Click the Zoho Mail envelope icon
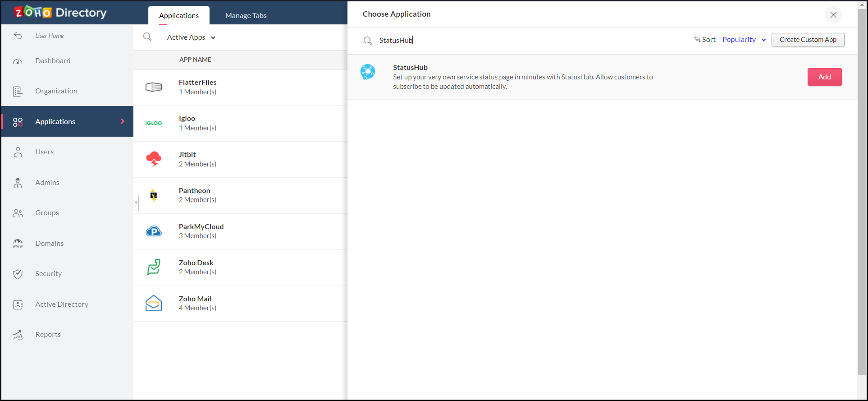This screenshot has height=401, width=868. (x=154, y=303)
